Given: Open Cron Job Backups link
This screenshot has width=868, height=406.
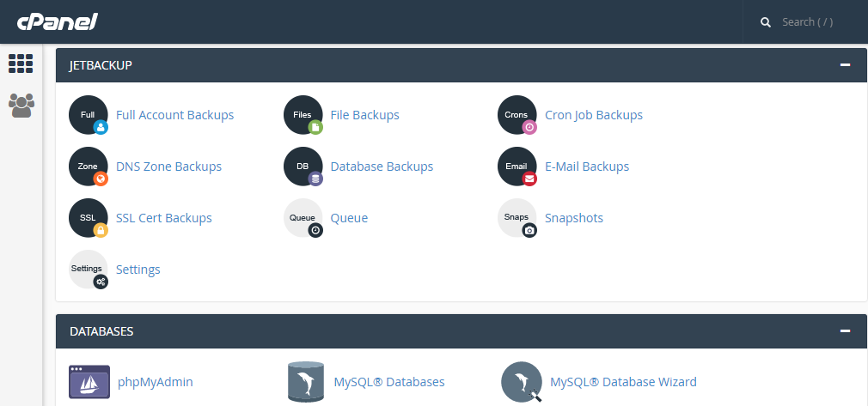Looking at the screenshot, I should [594, 115].
